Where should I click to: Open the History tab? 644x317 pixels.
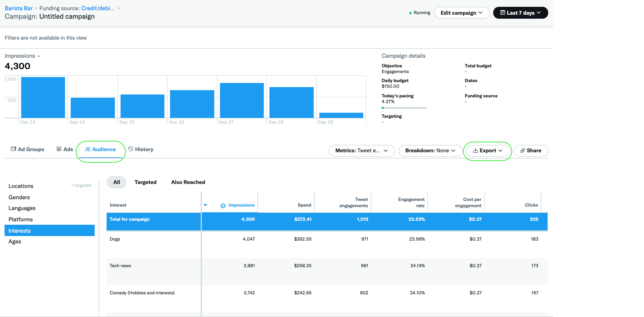(x=141, y=149)
